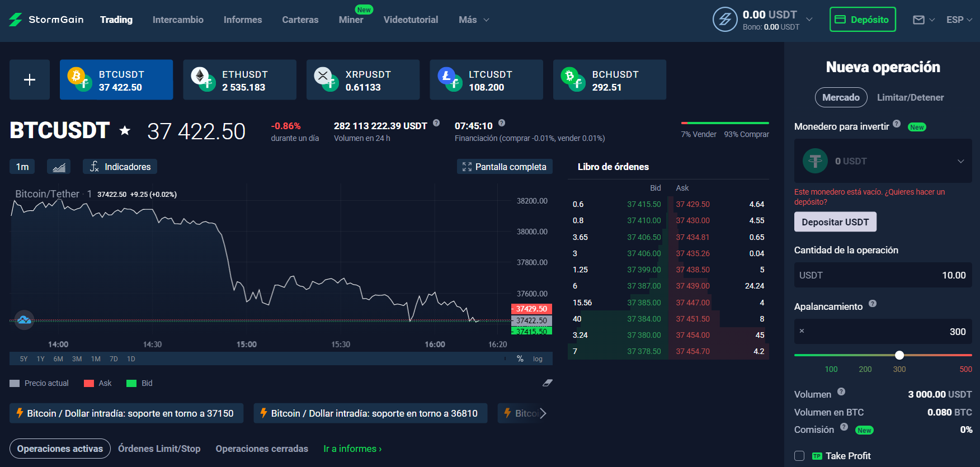Open Carteras in top navigation
The height and width of the screenshot is (467, 980).
(x=300, y=20)
